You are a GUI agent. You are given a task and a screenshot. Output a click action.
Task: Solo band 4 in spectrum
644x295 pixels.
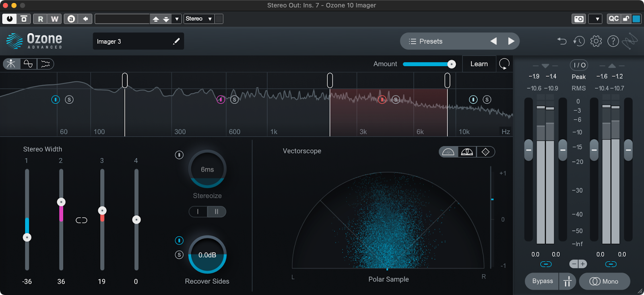pyautogui.click(x=487, y=100)
